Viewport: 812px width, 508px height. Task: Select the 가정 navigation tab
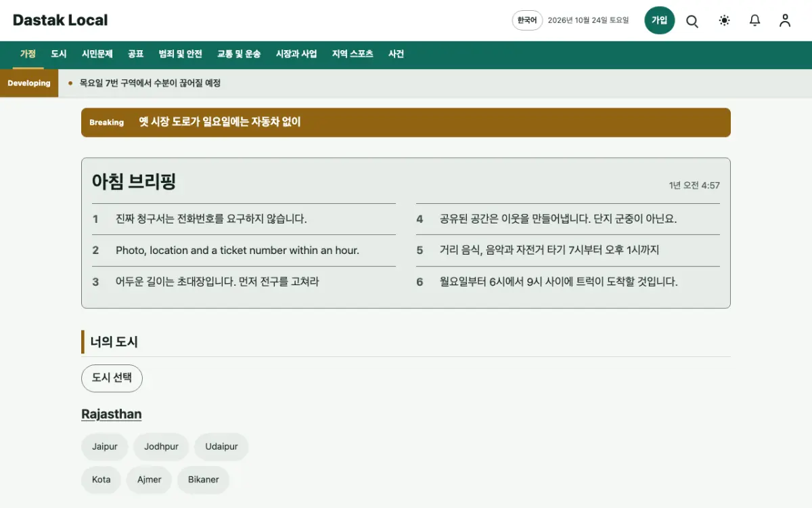[x=28, y=54]
